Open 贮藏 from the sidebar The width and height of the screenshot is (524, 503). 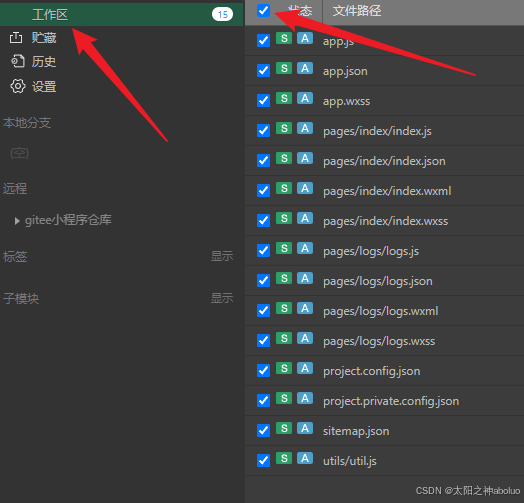[x=44, y=37]
